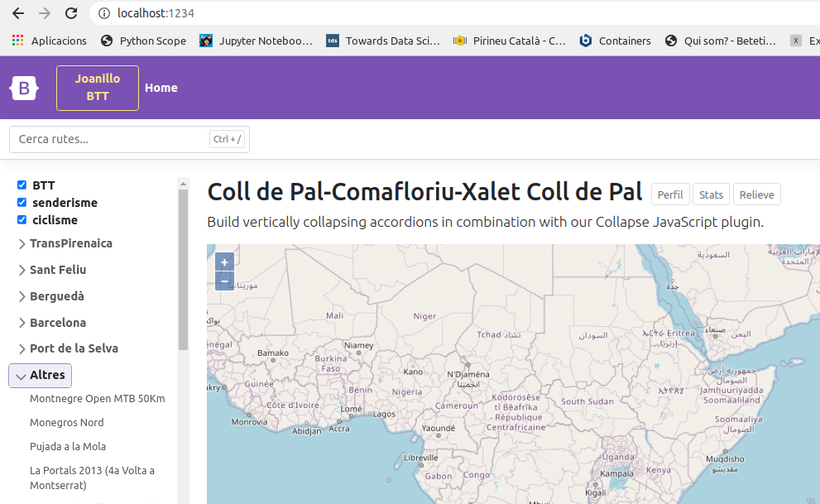This screenshot has height=504, width=820.
Task: Zoom out on the map
Action: 224,281
